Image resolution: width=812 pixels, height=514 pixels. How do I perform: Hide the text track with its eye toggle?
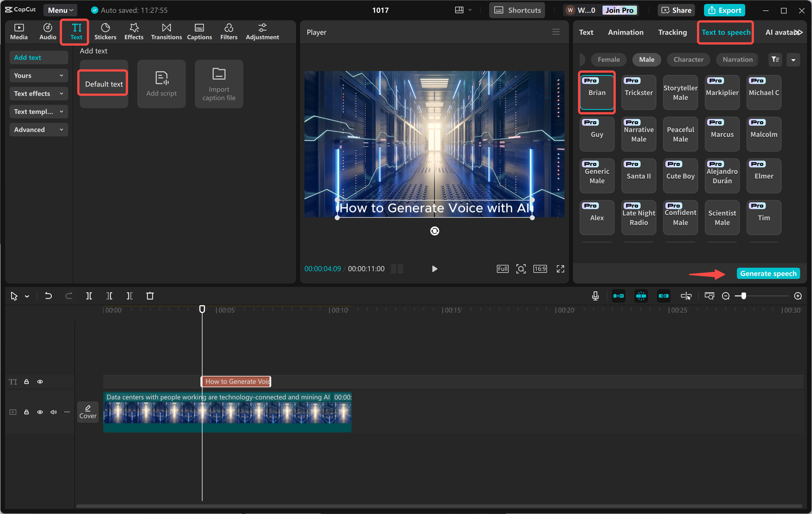coord(40,381)
